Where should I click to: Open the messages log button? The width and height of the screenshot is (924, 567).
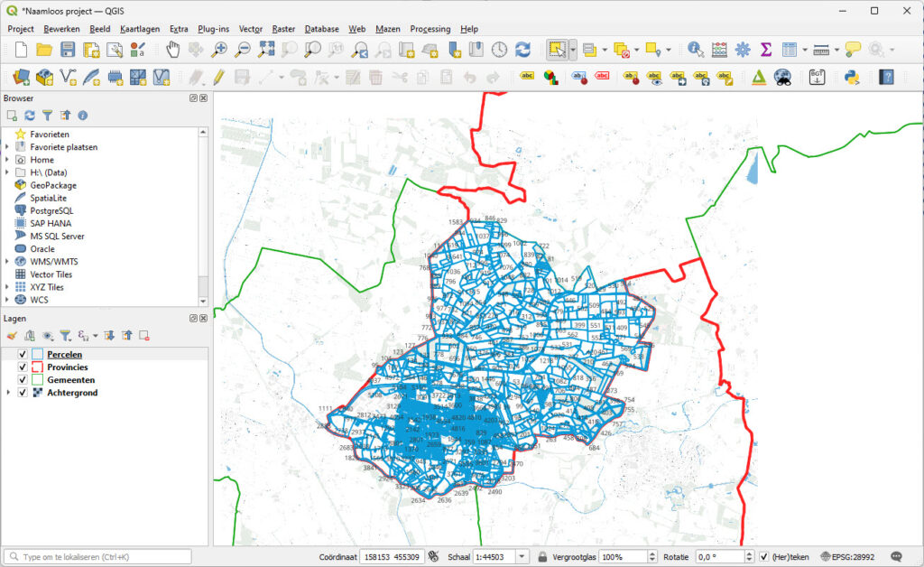point(897,556)
